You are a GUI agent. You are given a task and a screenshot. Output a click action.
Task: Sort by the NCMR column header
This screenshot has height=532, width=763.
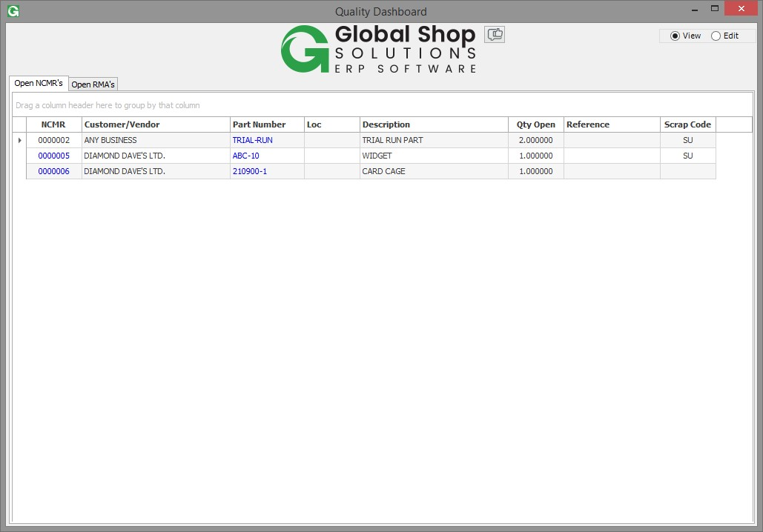(53, 124)
